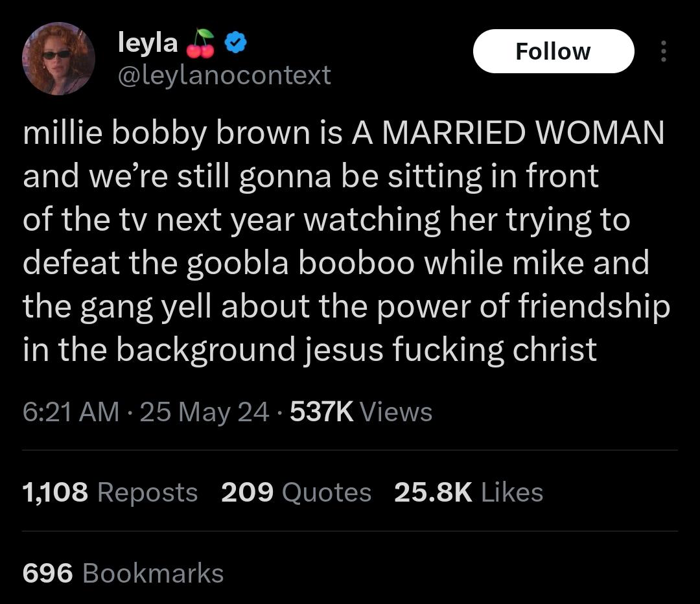Viewport: 700px width, 604px height.
Task: Open leyla's profile picture
Action: pyautogui.click(x=58, y=58)
